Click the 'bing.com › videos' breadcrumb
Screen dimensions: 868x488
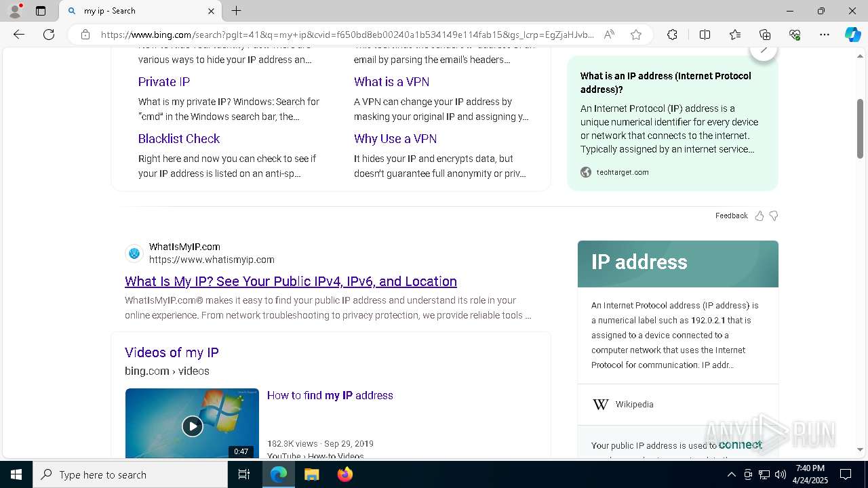pyautogui.click(x=167, y=371)
